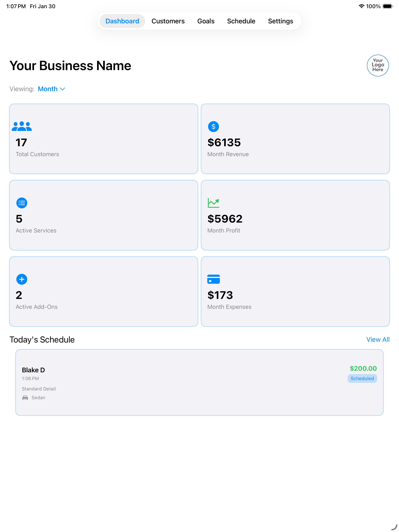Screen dimensions: 399x532
Task: Open the Dashboard tab
Action: 122,21
